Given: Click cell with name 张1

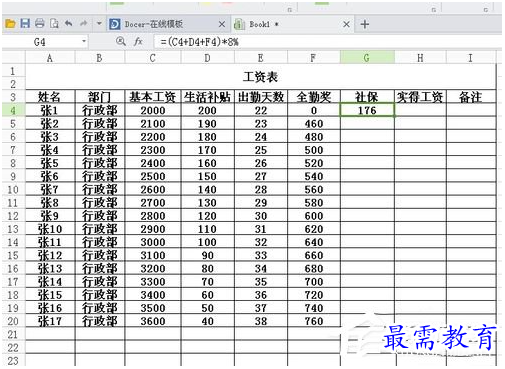Looking at the screenshot, I should point(50,110).
